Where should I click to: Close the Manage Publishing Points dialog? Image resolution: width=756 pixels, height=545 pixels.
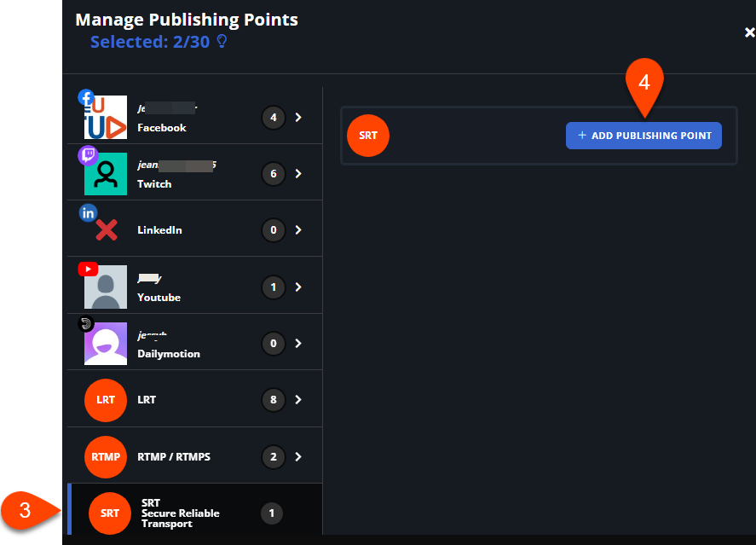coord(749,32)
